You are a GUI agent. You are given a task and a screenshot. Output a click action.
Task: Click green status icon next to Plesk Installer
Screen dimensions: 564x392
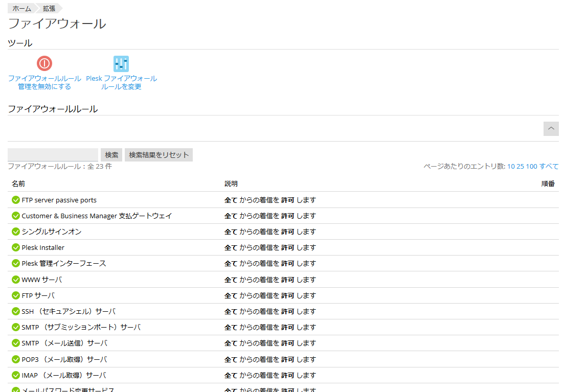(16, 247)
